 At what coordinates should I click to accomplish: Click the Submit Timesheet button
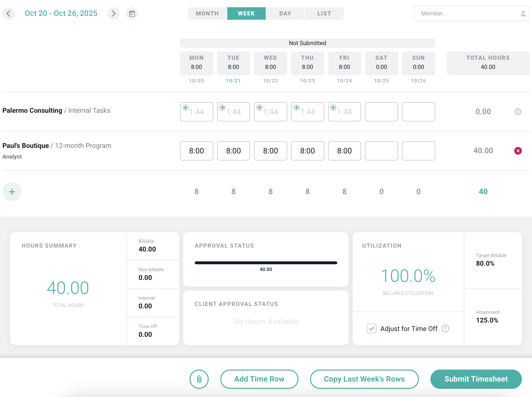click(x=476, y=379)
